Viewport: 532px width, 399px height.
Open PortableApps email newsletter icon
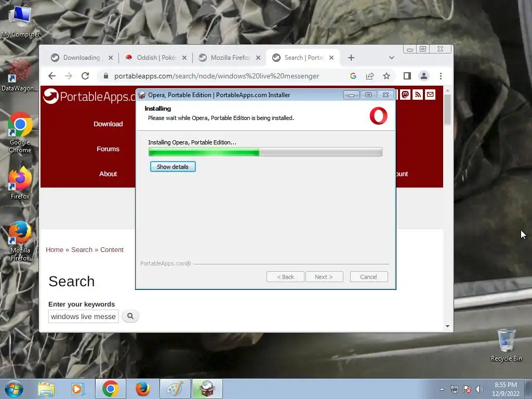coord(430,95)
